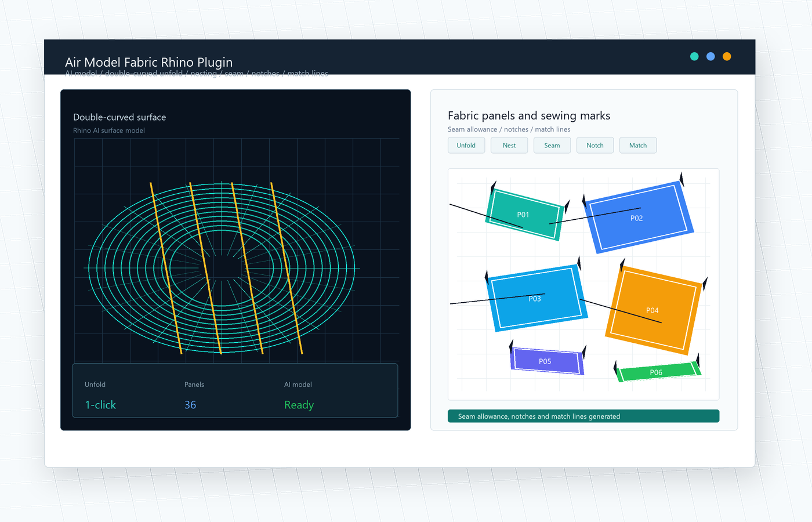This screenshot has width=812, height=522.
Task: Select green fabric panel P06
Action: (x=658, y=372)
